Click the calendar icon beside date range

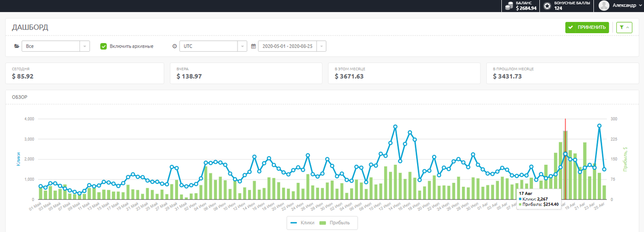point(254,46)
